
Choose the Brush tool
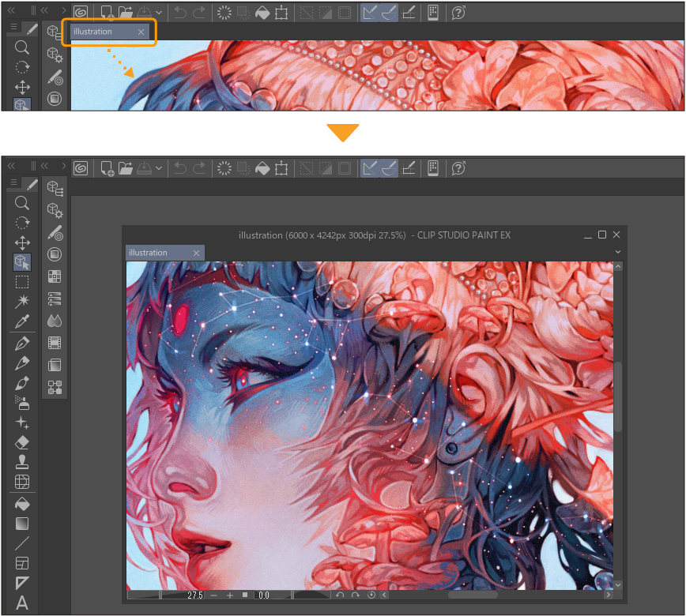tap(22, 383)
